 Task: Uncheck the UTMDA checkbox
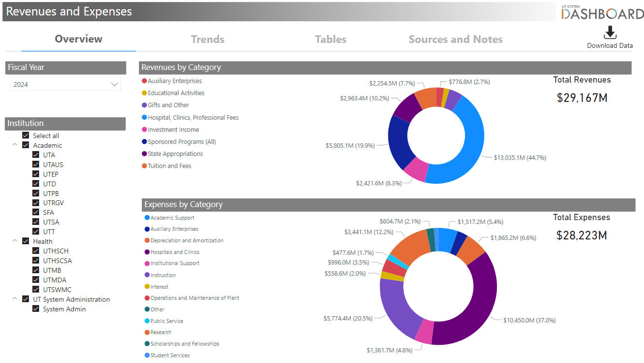36,279
